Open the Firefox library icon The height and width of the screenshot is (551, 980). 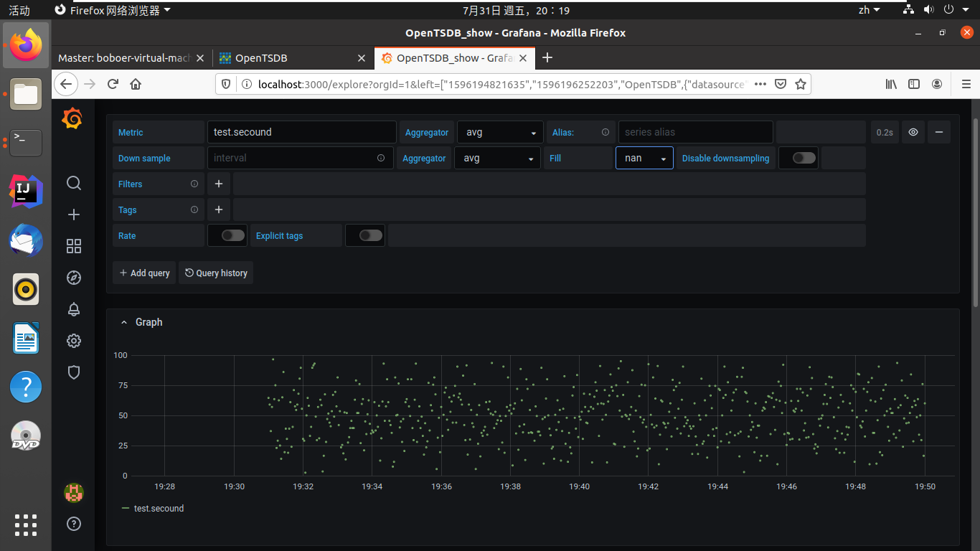pos(891,84)
